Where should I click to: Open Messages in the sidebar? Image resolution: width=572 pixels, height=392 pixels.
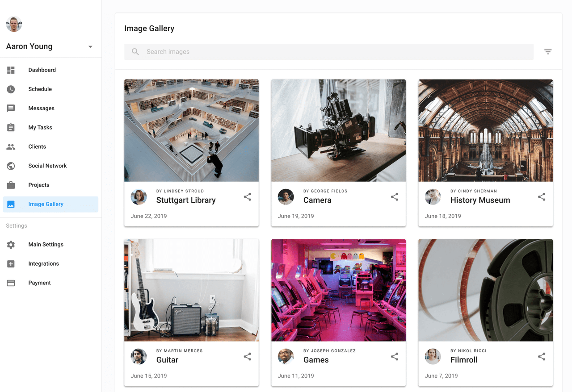(50, 108)
